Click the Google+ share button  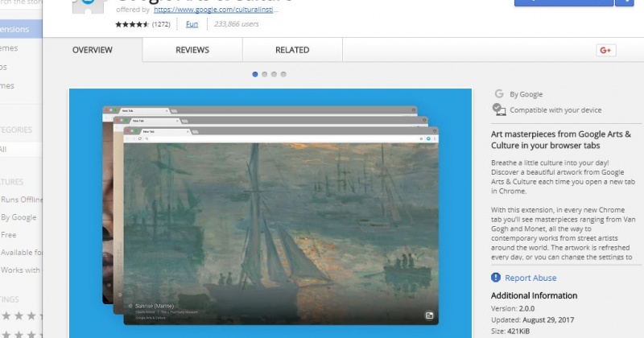coord(606,50)
